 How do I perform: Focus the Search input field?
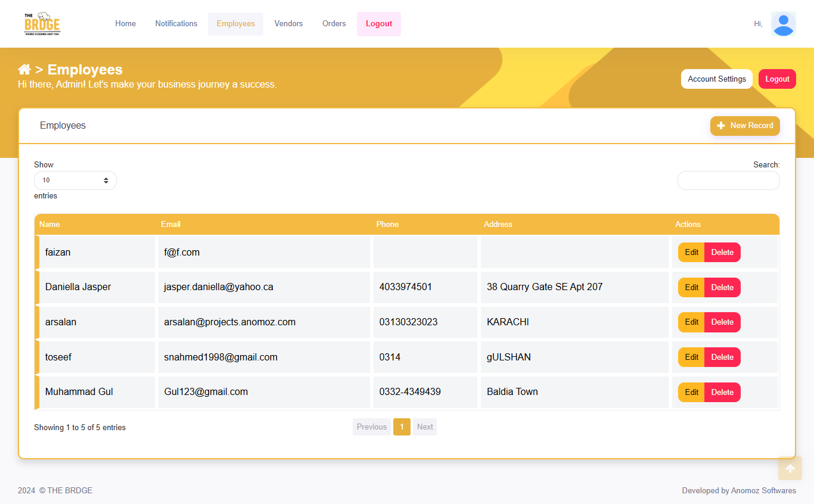coord(728,181)
